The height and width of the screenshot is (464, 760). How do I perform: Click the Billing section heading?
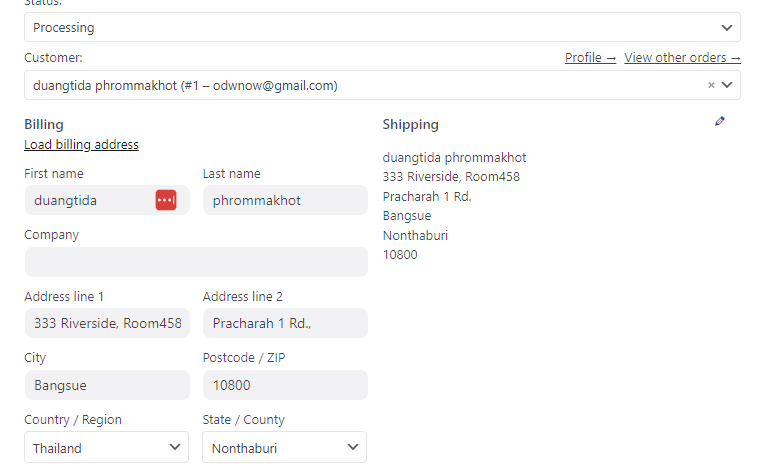click(44, 125)
